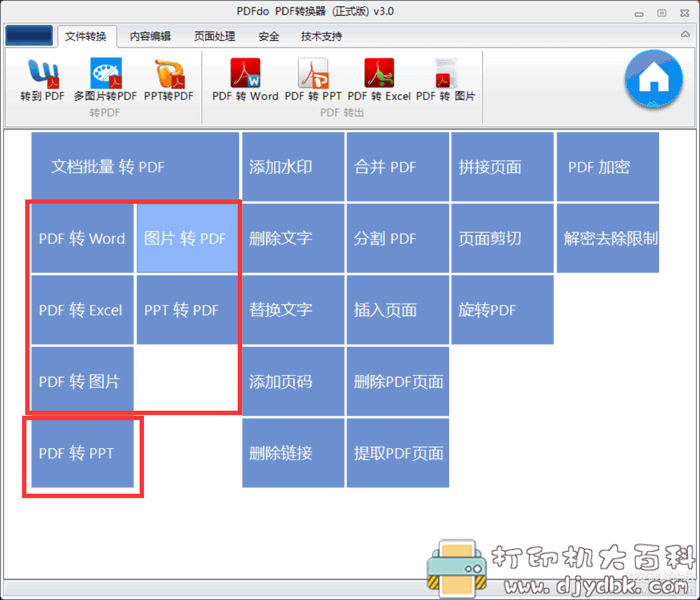
Task: Go to the blue Home button
Action: coord(654,79)
